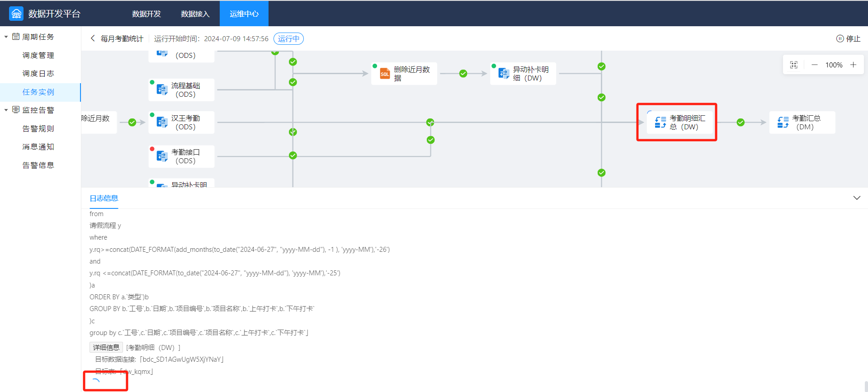Click the 详细信息 label in logs

coord(106,347)
